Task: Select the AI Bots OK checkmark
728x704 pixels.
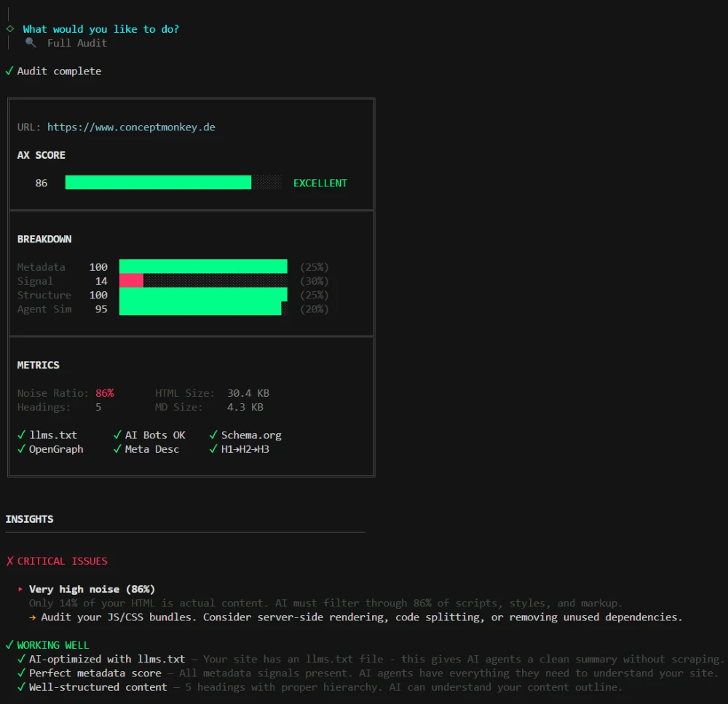Action: click(118, 435)
